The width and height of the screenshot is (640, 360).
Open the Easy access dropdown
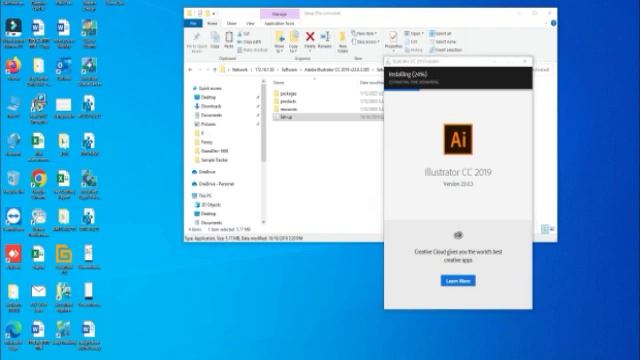click(366, 42)
